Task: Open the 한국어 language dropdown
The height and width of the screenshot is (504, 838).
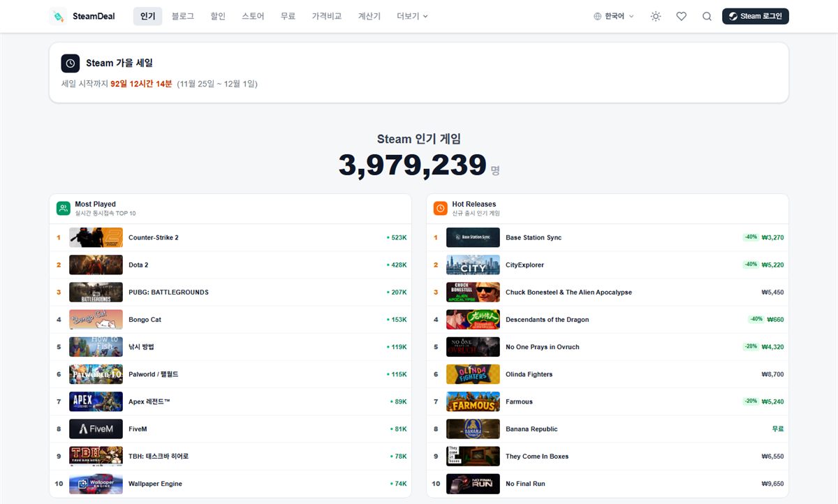Action: click(614, 16)
